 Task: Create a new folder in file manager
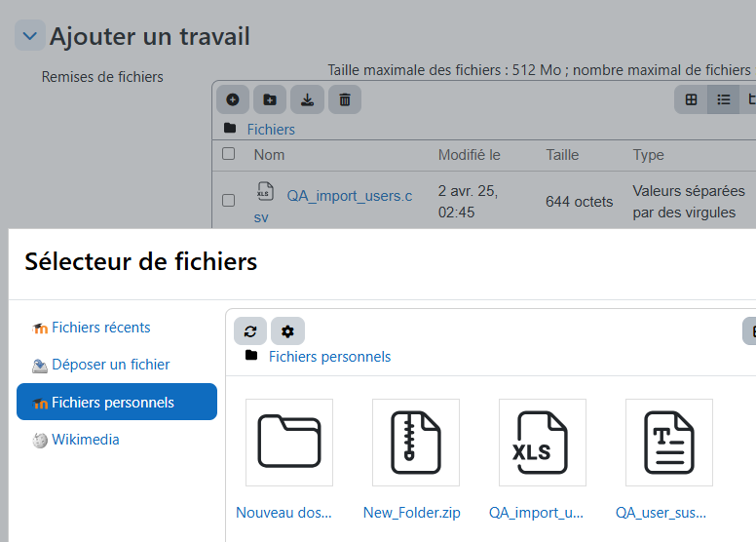(270, 99)
